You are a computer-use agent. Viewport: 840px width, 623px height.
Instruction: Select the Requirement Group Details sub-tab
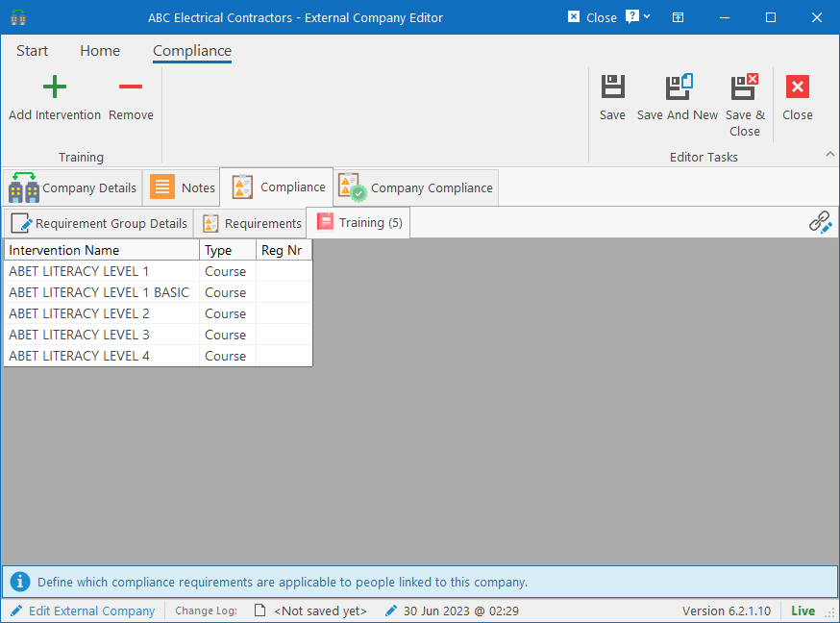(99, 223)
